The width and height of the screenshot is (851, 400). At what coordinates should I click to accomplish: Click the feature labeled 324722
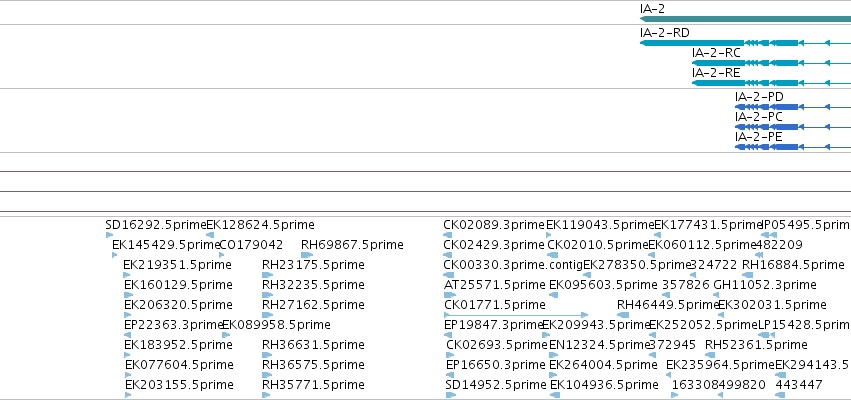(714, 265)
